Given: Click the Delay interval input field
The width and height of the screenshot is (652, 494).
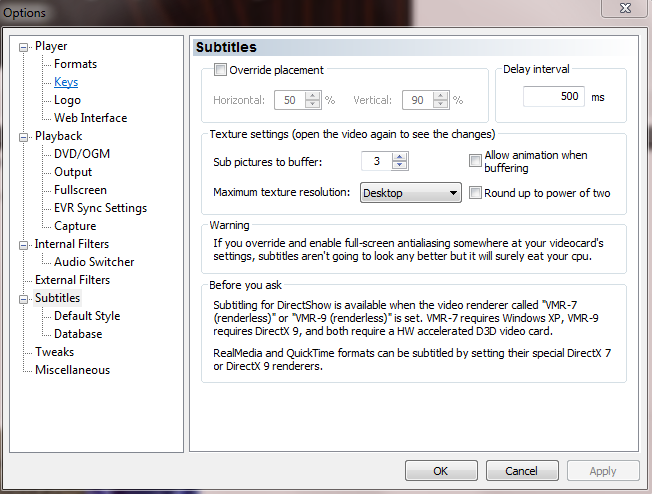Looking at the screenshot, I should 553,96.
